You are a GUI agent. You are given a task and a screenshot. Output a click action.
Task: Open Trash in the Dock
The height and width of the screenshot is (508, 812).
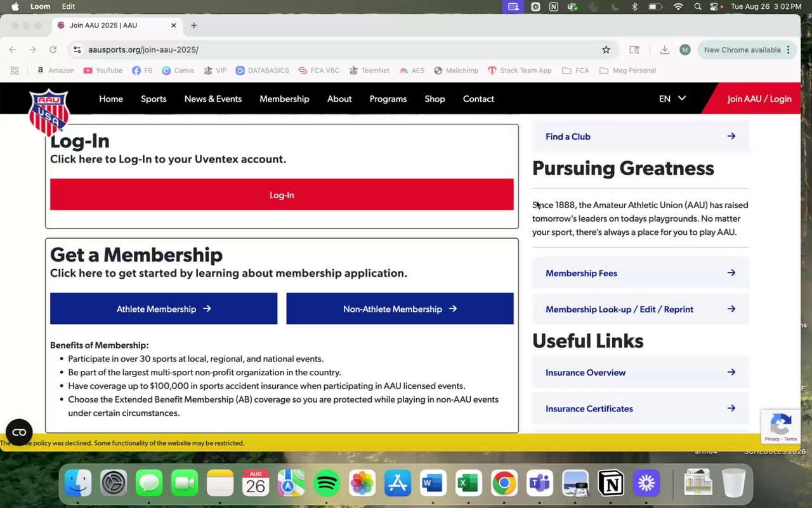click(x=733, y=484)
